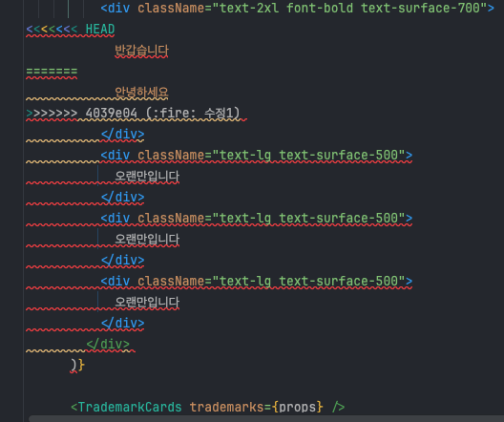
Task: Place cursor in 반갑습니다 text
Action: click(x=141, y=51)
